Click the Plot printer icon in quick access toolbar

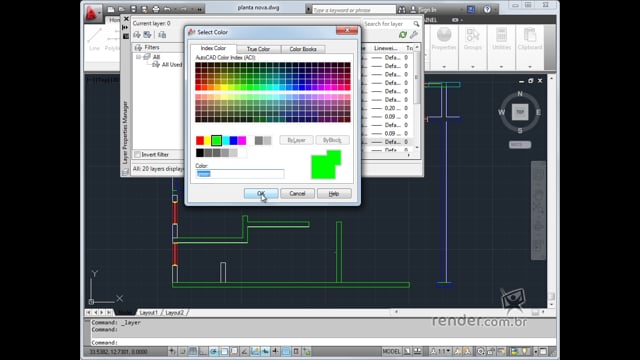coord(156,9)
